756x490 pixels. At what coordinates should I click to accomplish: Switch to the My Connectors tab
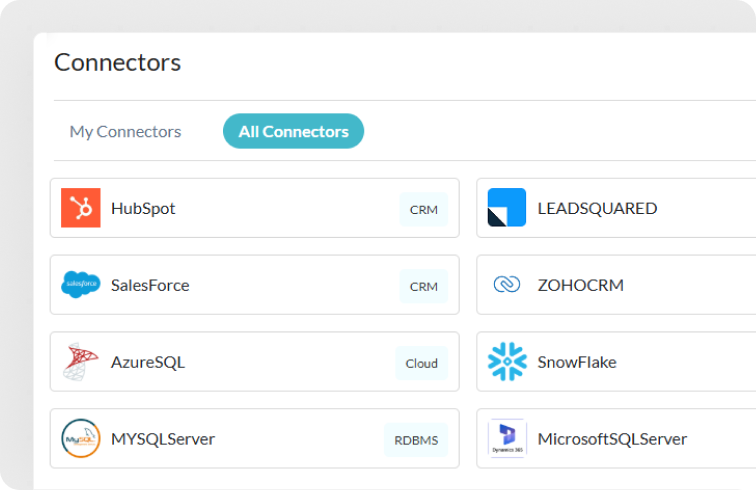tap(125, 131)
